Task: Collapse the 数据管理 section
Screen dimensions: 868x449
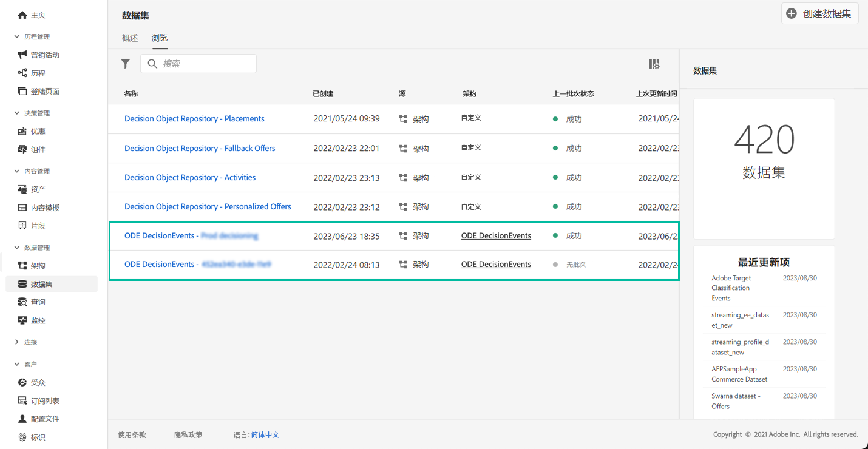Action: (x=17, y=248)
